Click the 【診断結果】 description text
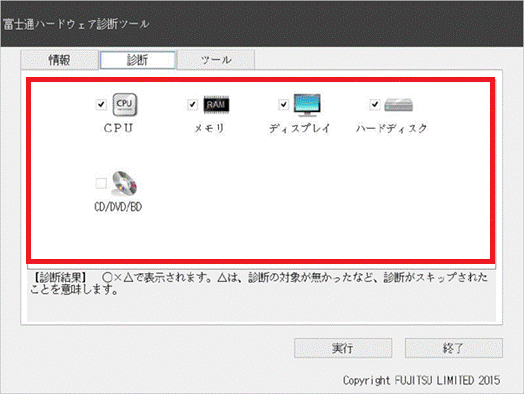Screen dimensions: 524x394 (259, 283)
